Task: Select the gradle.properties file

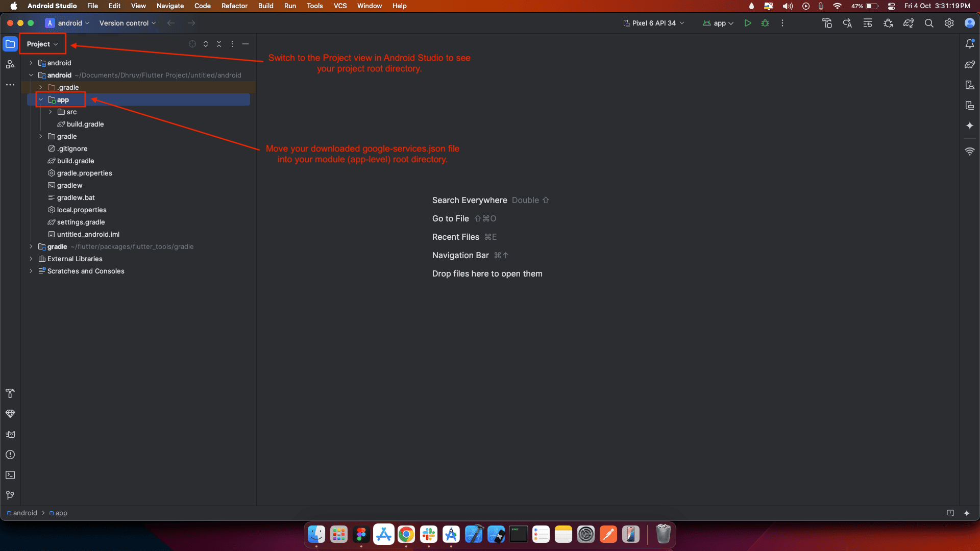Action: [84, 173]
